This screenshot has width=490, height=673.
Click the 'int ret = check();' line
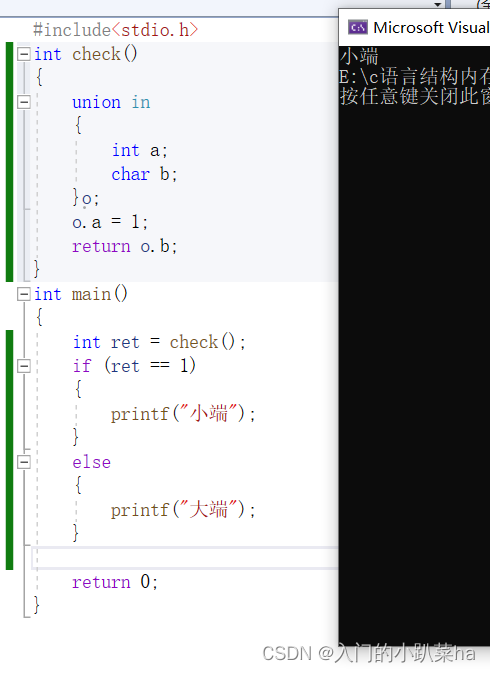pyautogui.click(x=159, y=343)
